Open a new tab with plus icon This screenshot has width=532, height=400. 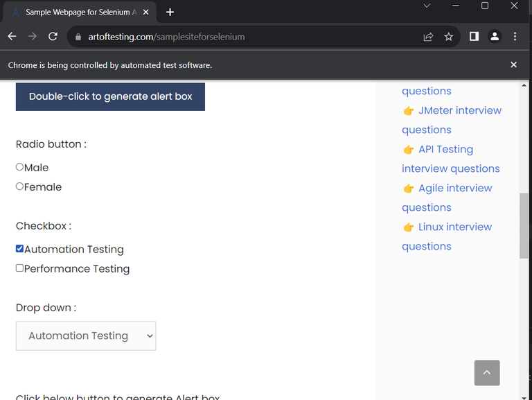tap(170, 12)
